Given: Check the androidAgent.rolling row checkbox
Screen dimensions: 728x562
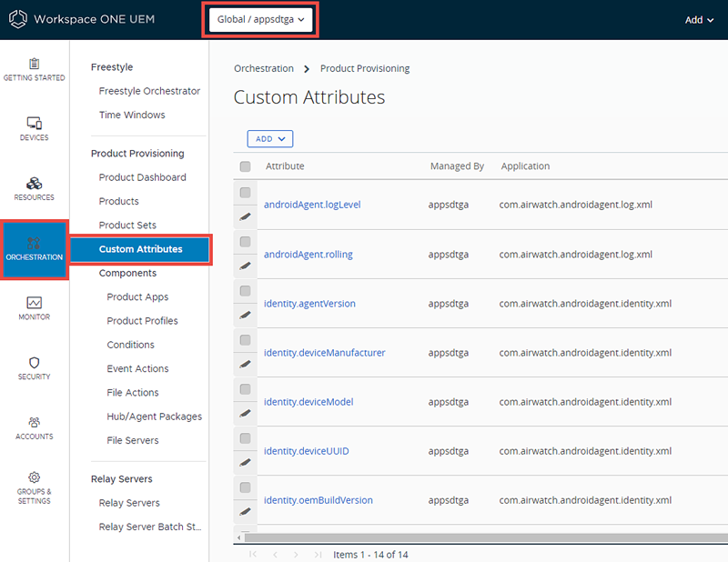Looking at the screenshot, I should [x=245, y=241].
